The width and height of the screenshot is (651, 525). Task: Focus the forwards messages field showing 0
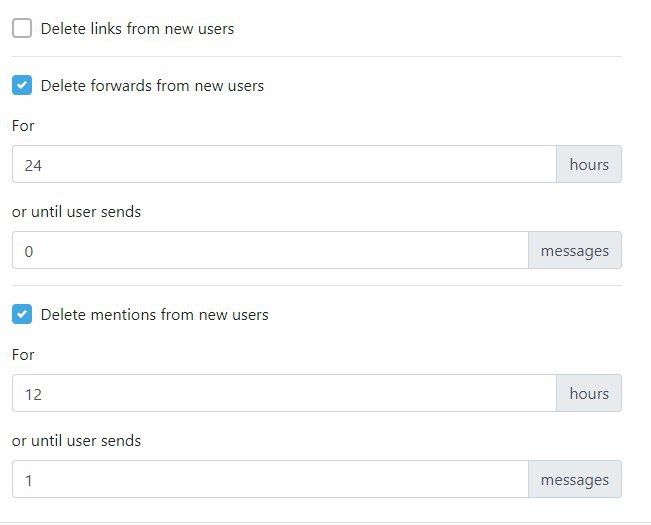270,250
